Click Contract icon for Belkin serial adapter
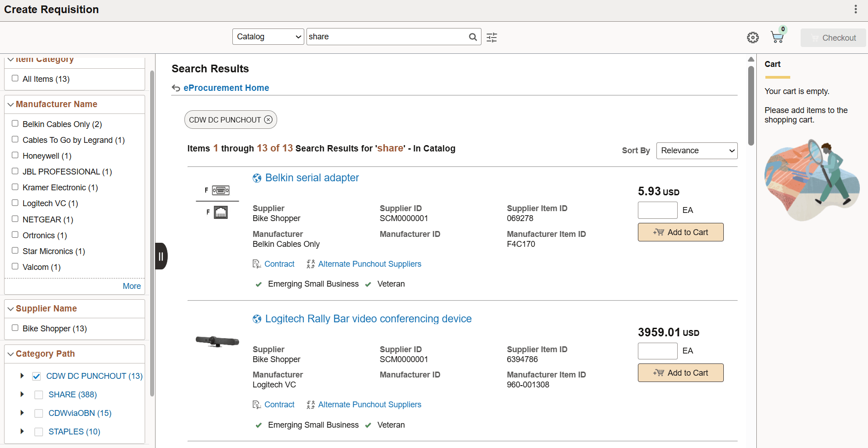This screenshot has width=868, height=448. click(x=257, y=264)
